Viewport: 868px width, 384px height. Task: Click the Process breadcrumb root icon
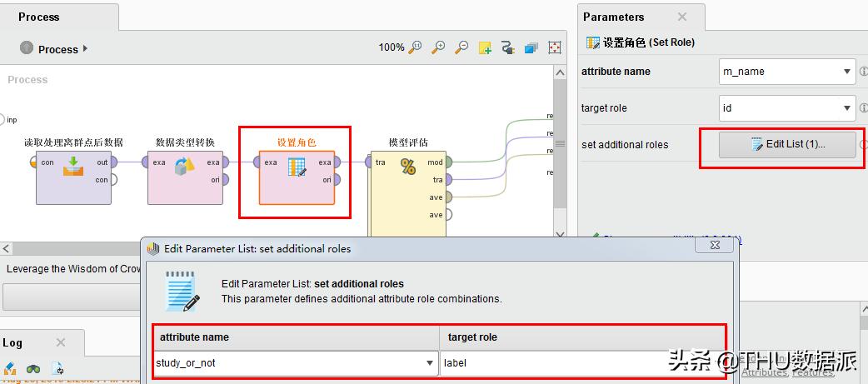[x=27, y=47]
